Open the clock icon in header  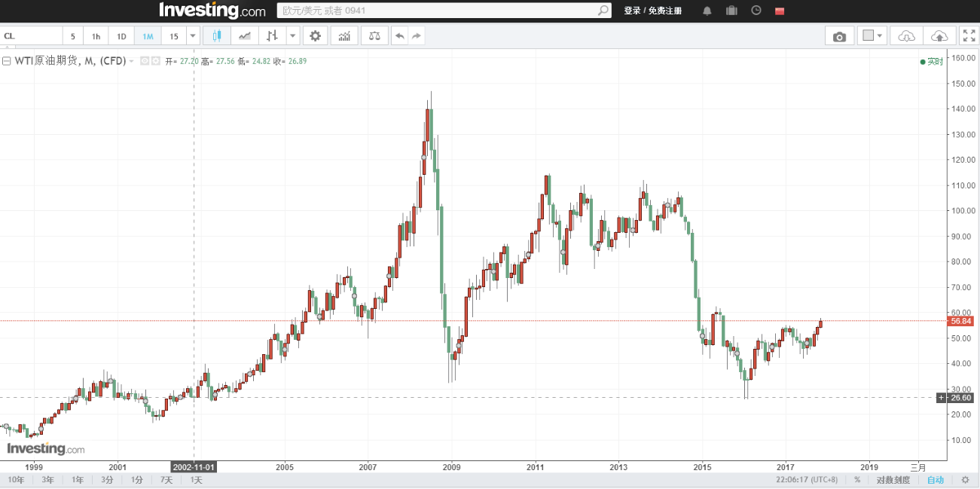(x=756, y=11)
